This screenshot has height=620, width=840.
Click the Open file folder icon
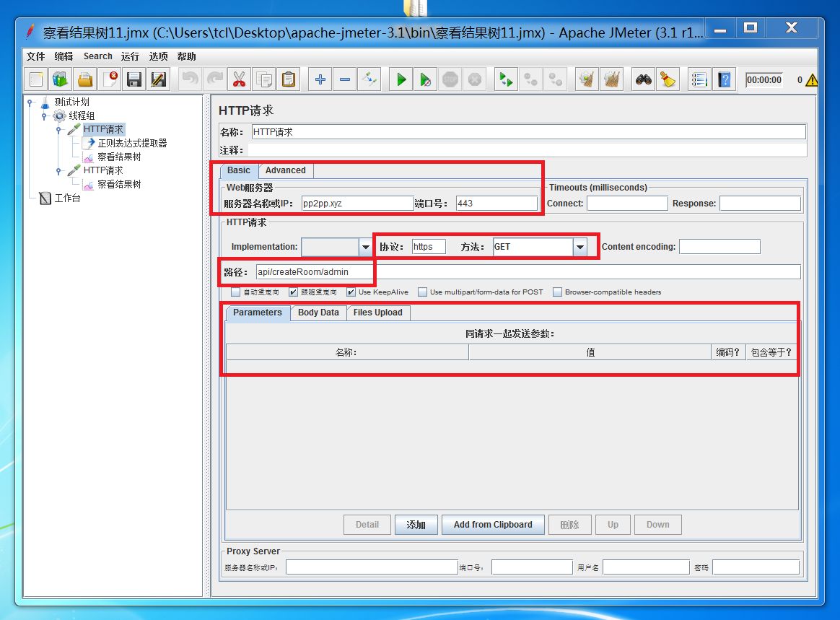(x=85, y=80)
